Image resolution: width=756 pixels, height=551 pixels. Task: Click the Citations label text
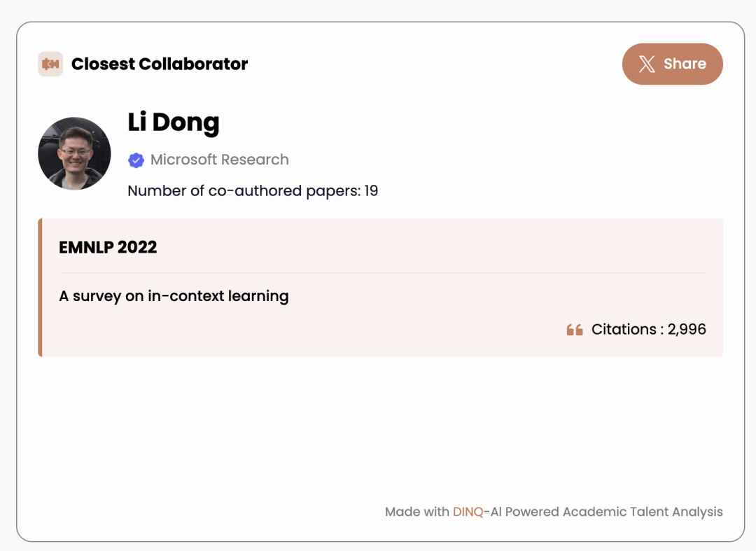point(624,329)
